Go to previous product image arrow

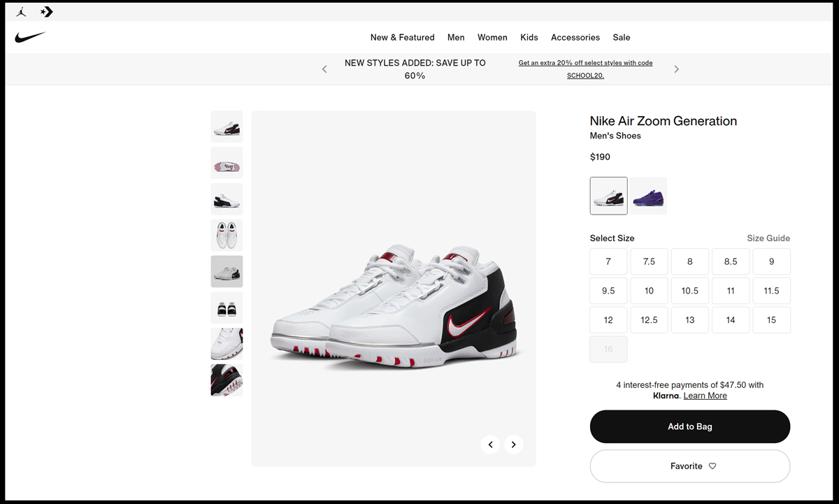490,445
